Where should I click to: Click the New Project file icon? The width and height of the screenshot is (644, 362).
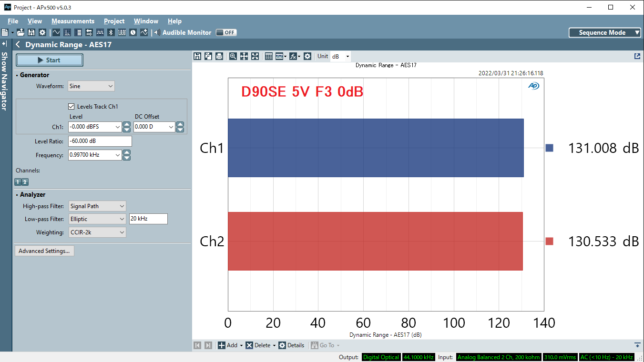(5, 32)
